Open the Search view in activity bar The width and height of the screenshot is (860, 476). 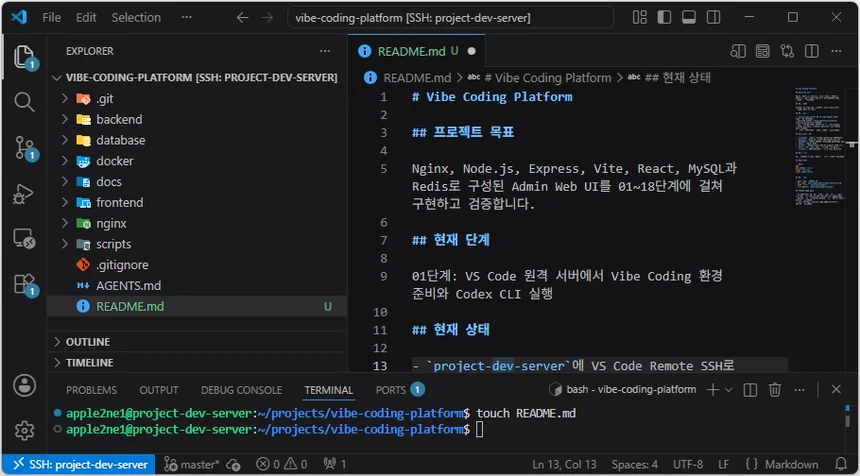(24, 102)
